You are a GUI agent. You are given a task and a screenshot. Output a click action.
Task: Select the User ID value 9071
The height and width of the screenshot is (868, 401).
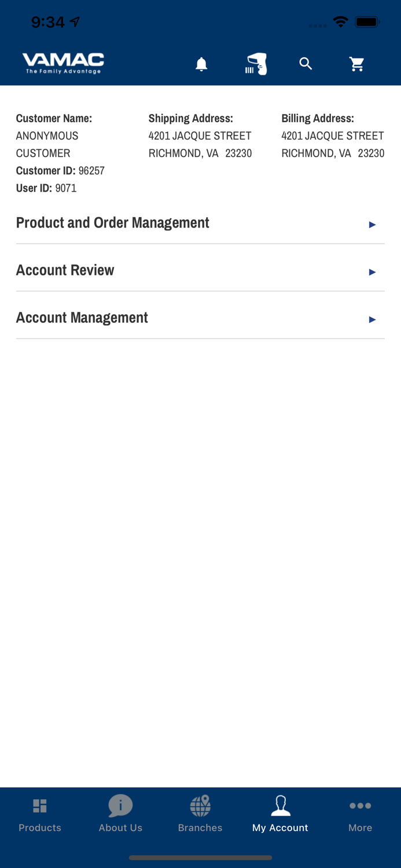[66, 188]
